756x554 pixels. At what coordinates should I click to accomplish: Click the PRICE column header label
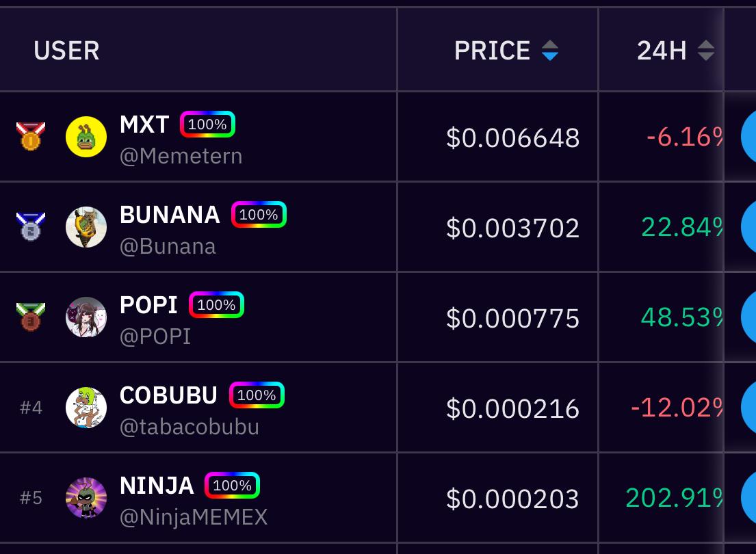pyautogui.click(x=492, y=51)
